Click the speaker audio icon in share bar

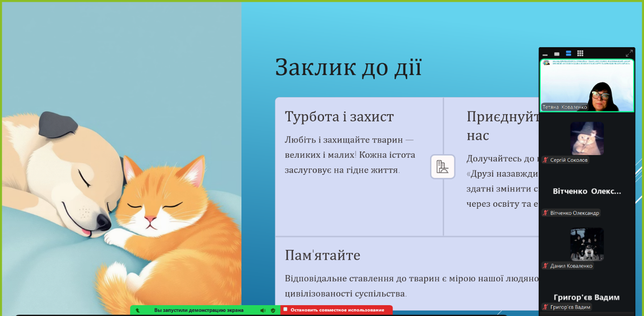[263, 310]
